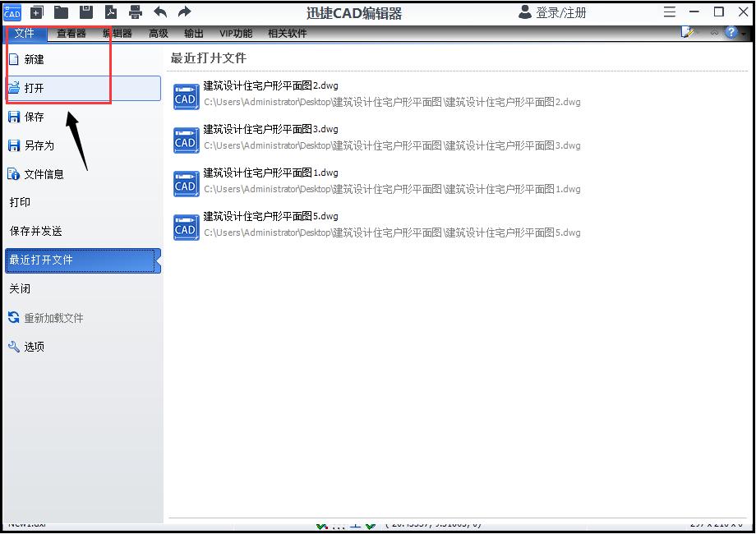This screenshot has height=534, width=756.
Task: Undo the last action with the back arrow
Action: [161, 12]
